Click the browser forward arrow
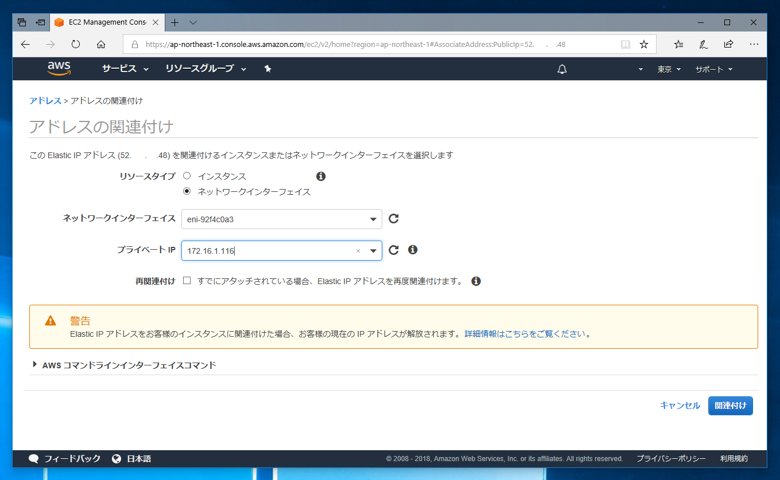The height and width of the screenshot is (480, 780). [50, 44]
